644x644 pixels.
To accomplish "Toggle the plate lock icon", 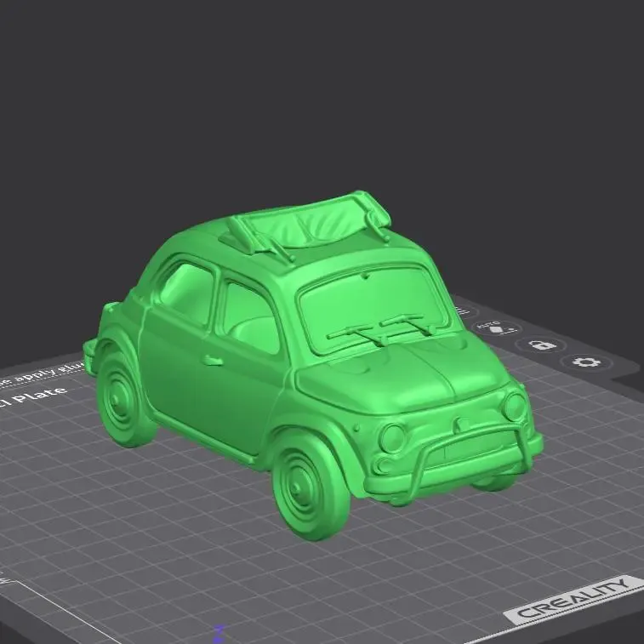I will tap(541, 345).
